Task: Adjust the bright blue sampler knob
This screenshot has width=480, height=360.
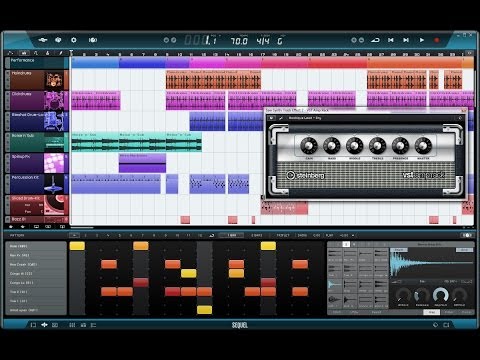Action: [441, 295]
